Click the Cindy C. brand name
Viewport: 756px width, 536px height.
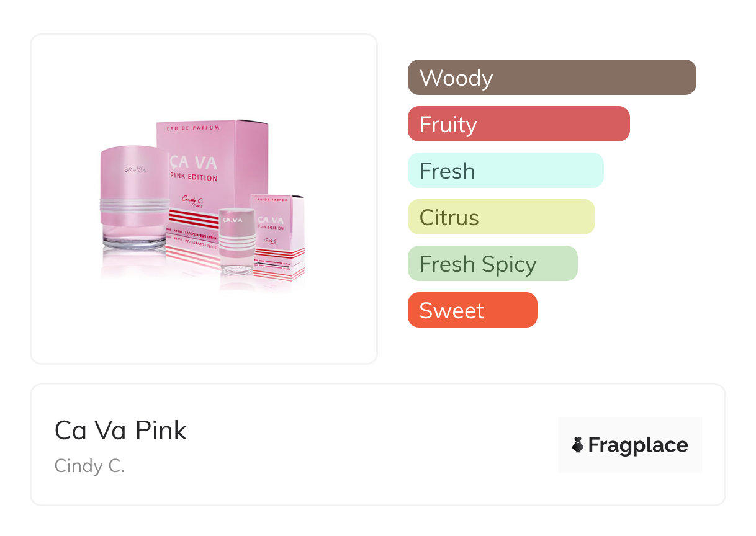point(90,466)
